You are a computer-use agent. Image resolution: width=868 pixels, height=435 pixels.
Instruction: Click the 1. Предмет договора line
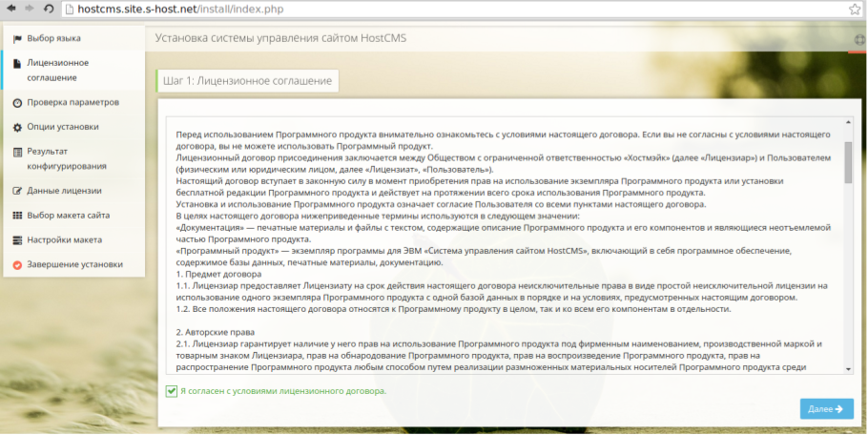(218, 274)
